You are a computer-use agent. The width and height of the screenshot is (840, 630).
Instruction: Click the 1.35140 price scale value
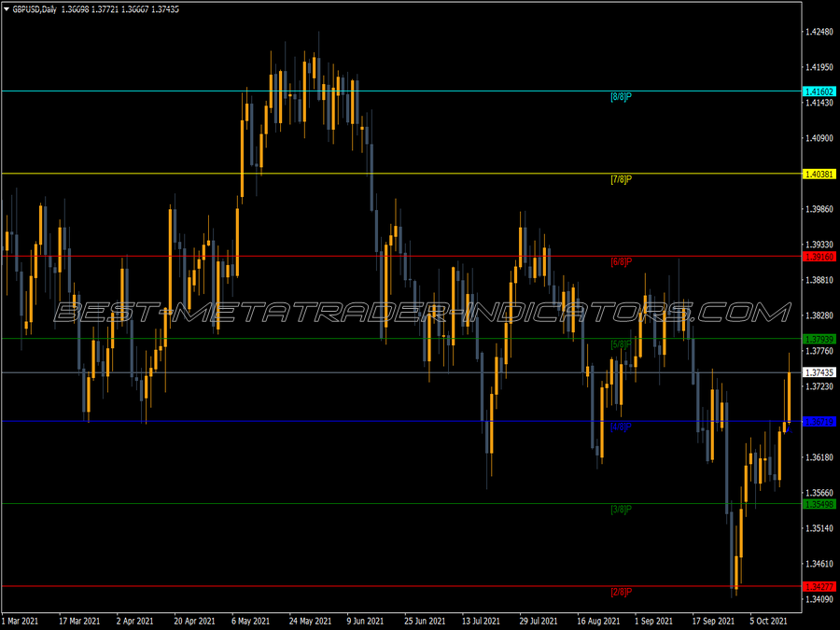819,528
